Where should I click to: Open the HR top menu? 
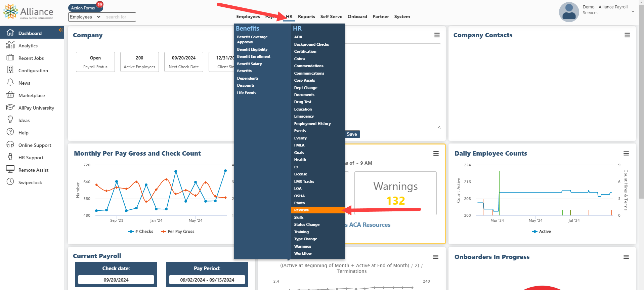click(x=289, y=16)
